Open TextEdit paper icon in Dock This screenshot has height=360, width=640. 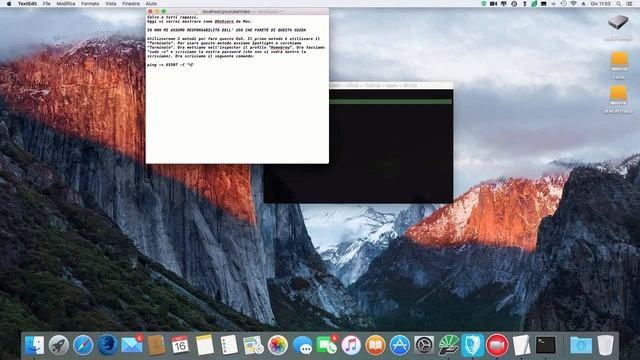(521, 345)
